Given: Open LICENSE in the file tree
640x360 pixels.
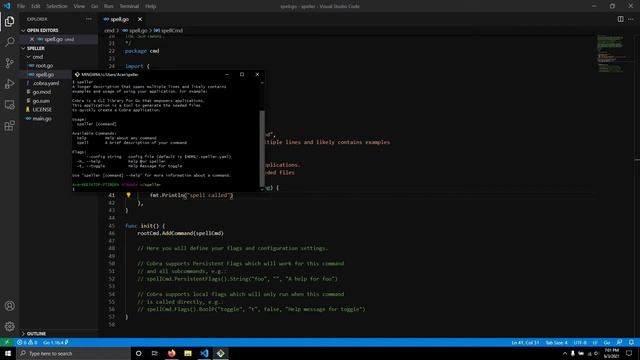Looking at the screenshot, I should pos(42,110).
